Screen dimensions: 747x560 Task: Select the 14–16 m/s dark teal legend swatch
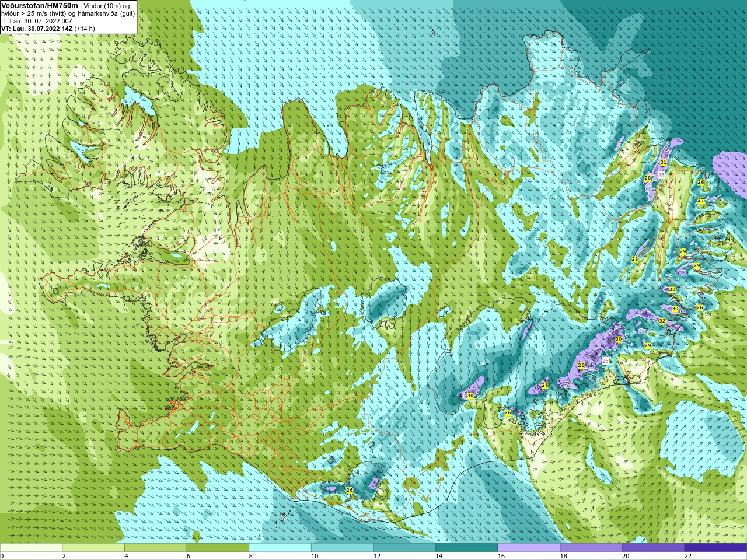[x=467, y=547]
